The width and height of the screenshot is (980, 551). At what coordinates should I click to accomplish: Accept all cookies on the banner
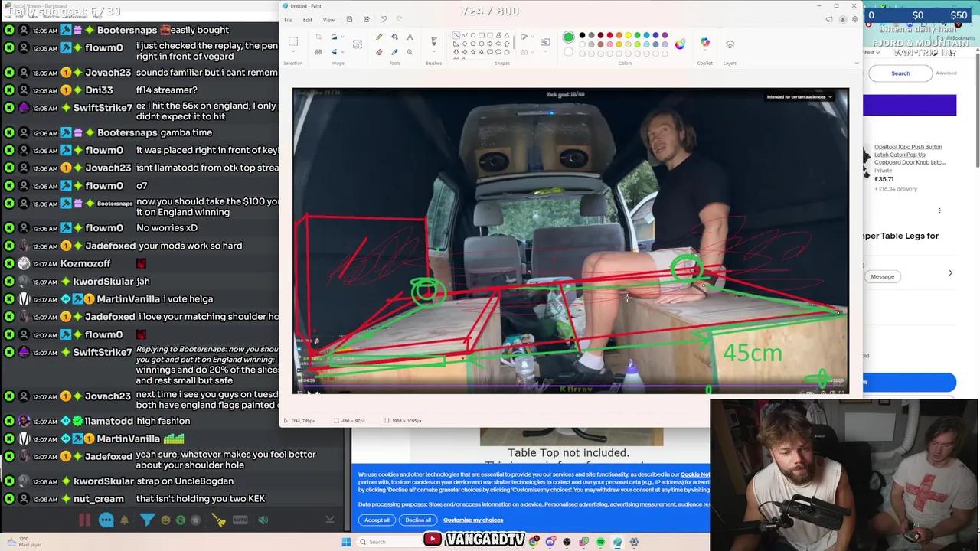(x=377, y=520)
